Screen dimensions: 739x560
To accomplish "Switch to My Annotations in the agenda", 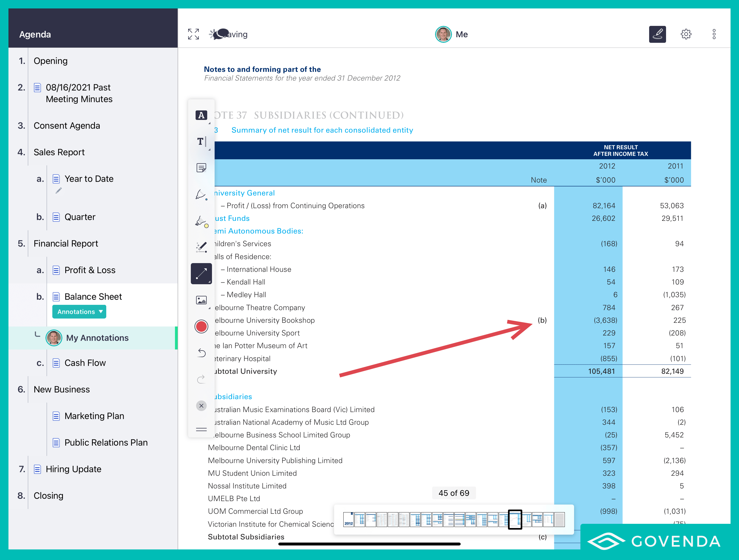I will (97, 338).
